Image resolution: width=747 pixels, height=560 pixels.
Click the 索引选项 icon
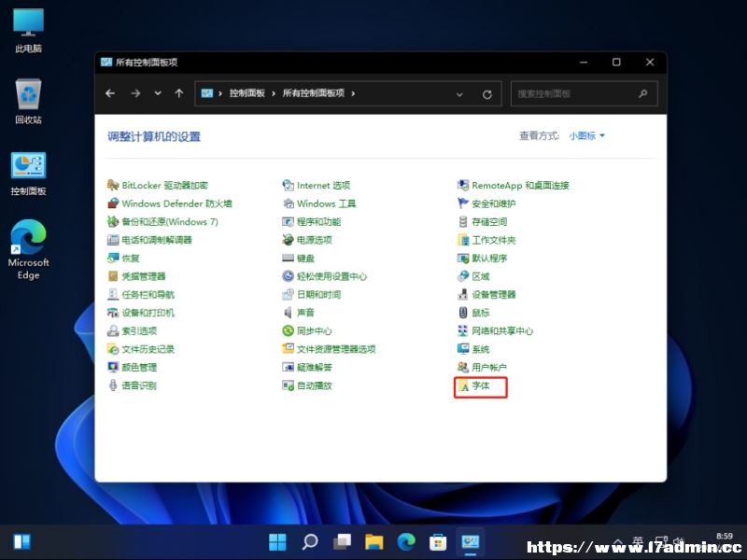[x=113, y=331]
